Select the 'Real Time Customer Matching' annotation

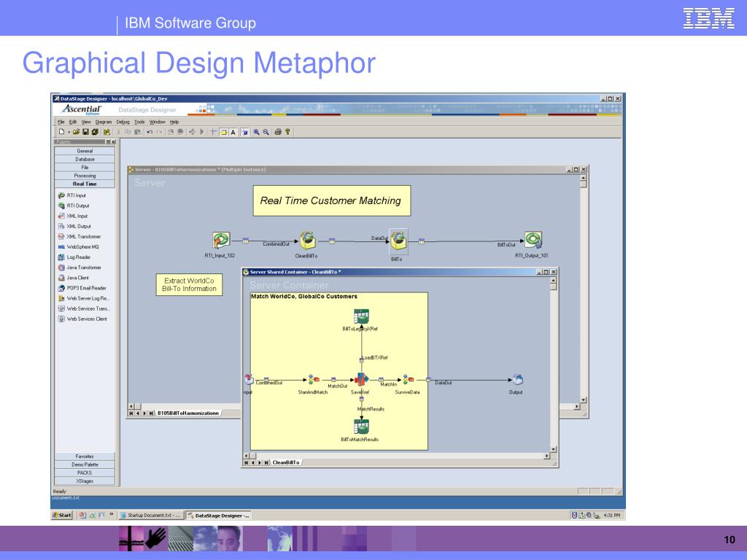331,201
